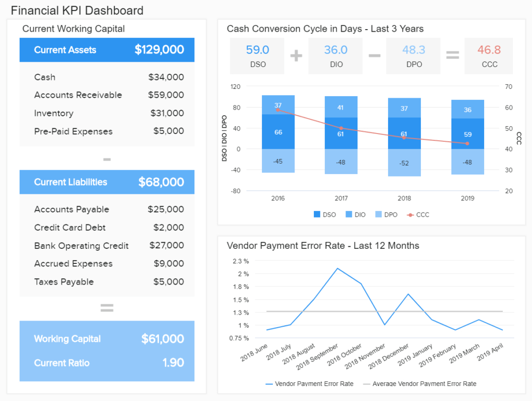Select the DSO KPI card showing 59.0

(257, 56)
